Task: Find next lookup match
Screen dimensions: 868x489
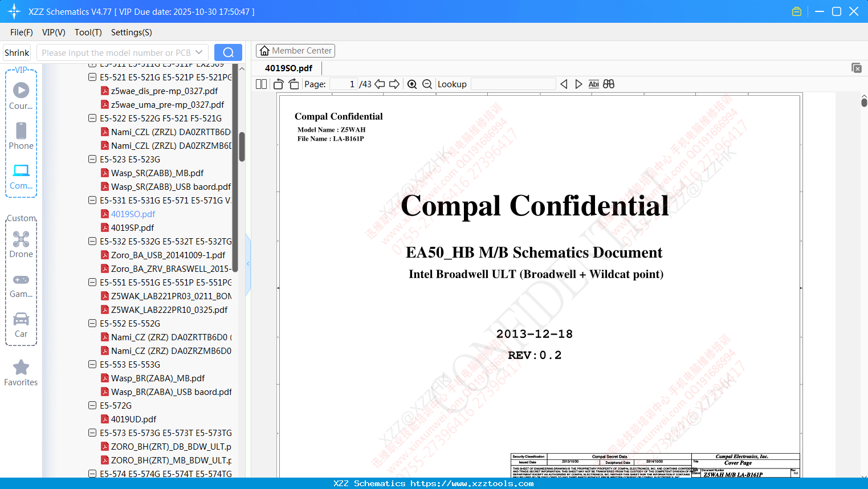Action: click(x=578, y=84)
